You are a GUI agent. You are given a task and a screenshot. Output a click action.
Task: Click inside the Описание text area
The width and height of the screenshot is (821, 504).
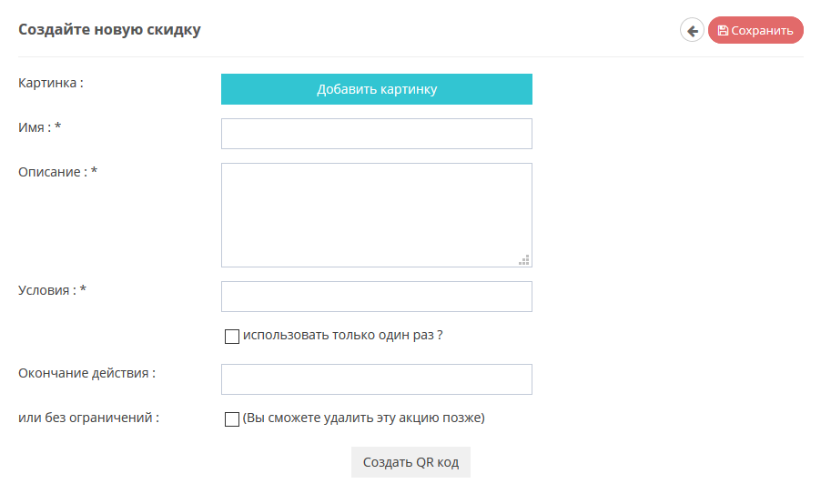[377, 215]
